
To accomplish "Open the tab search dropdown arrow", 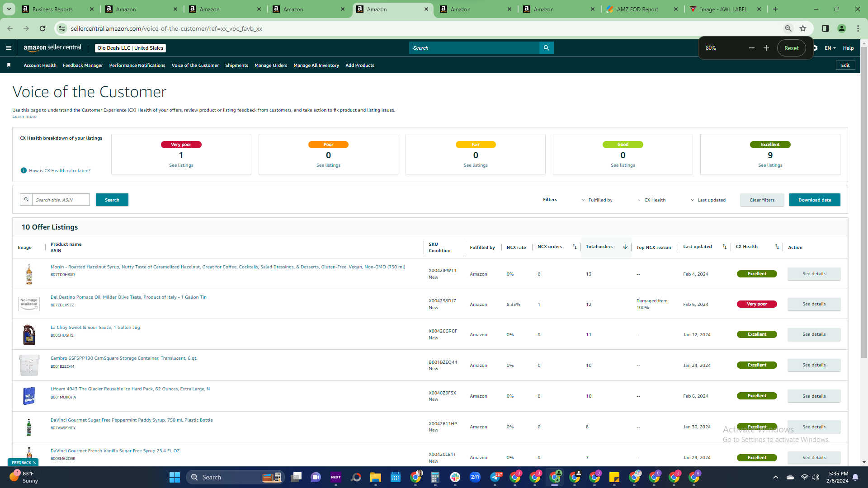I will pos(9,9).
